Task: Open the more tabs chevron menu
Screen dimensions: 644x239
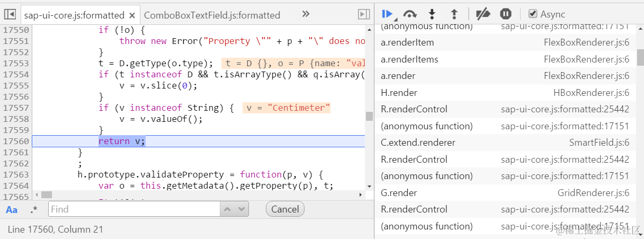Action: [x=306, y=14]
